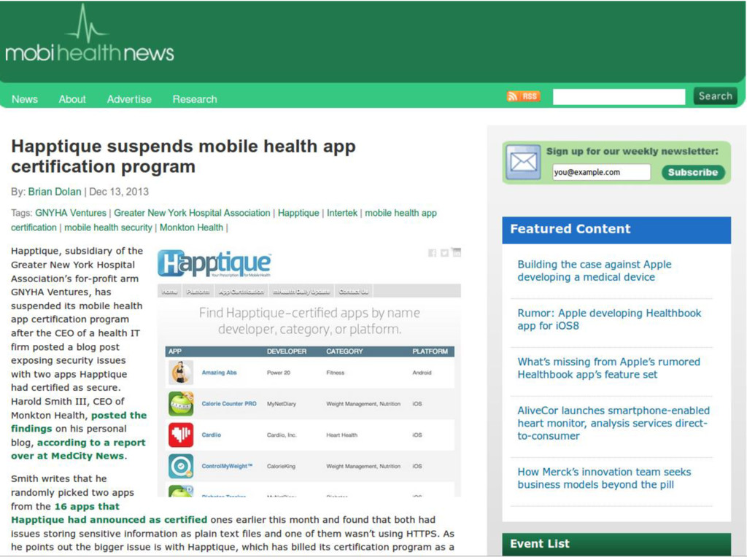Open the mobile health security tag
The width and height of the screenshot is (747, 560).
(108, 227)
